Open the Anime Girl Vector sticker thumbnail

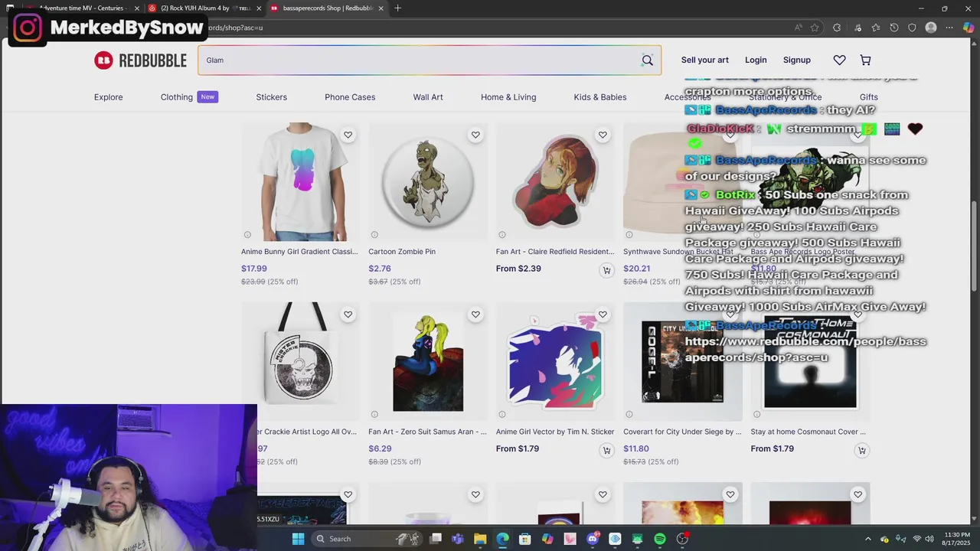tap(555, 362)
